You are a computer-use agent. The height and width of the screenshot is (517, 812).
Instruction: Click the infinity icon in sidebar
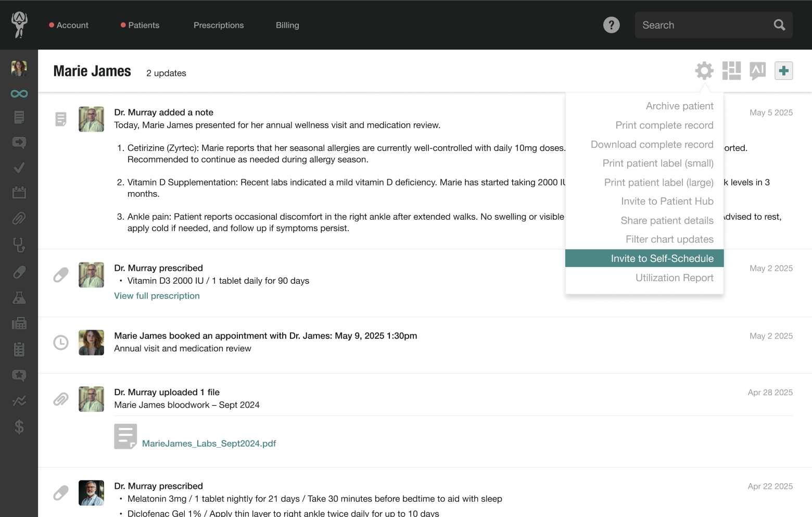pyautogui.click(x=19, y=94)
